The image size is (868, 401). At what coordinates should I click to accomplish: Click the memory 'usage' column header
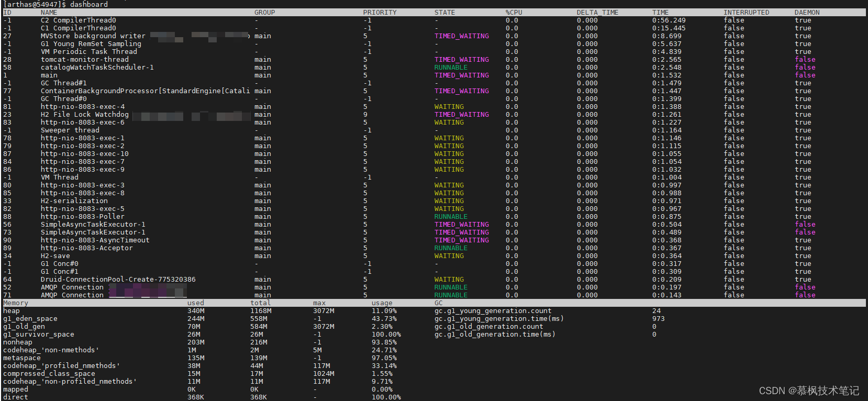pyautogui.click(x=382, y=303)
